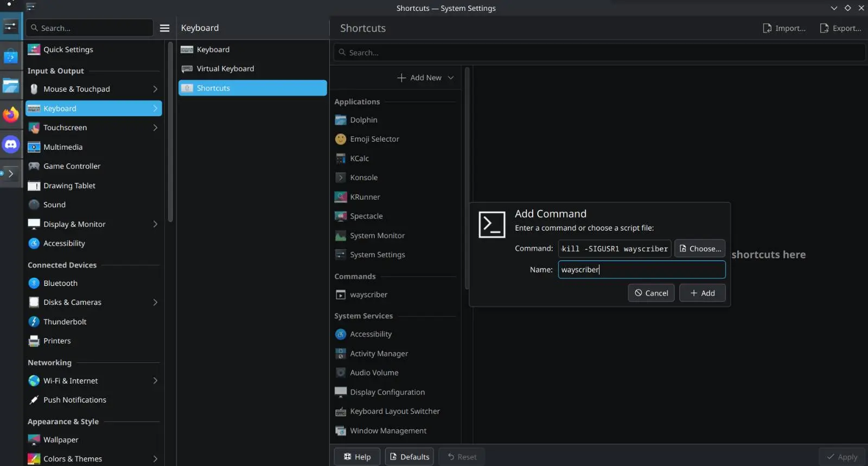Click Choose script file button

coord(700,248)
